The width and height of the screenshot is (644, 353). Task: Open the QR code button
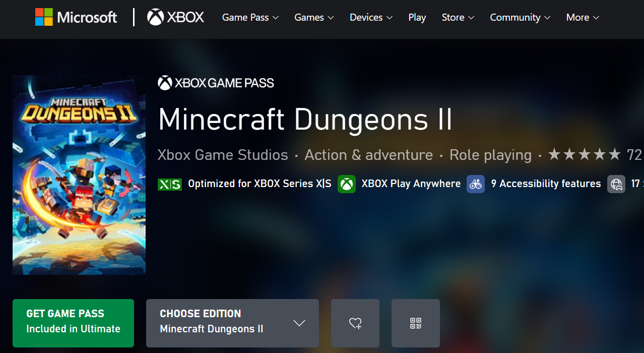click(x=416, y=323)
